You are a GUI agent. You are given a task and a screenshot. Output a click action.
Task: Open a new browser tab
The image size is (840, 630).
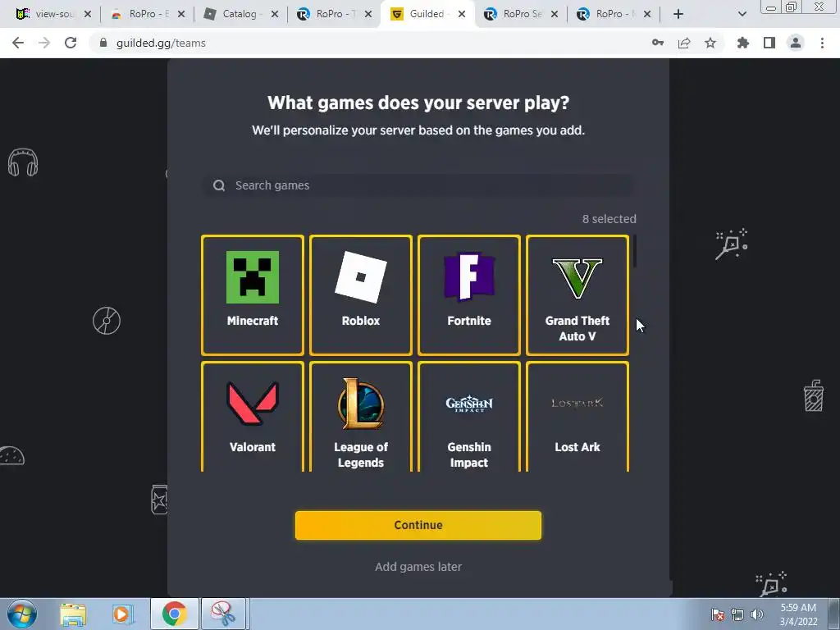click(678, 15)
